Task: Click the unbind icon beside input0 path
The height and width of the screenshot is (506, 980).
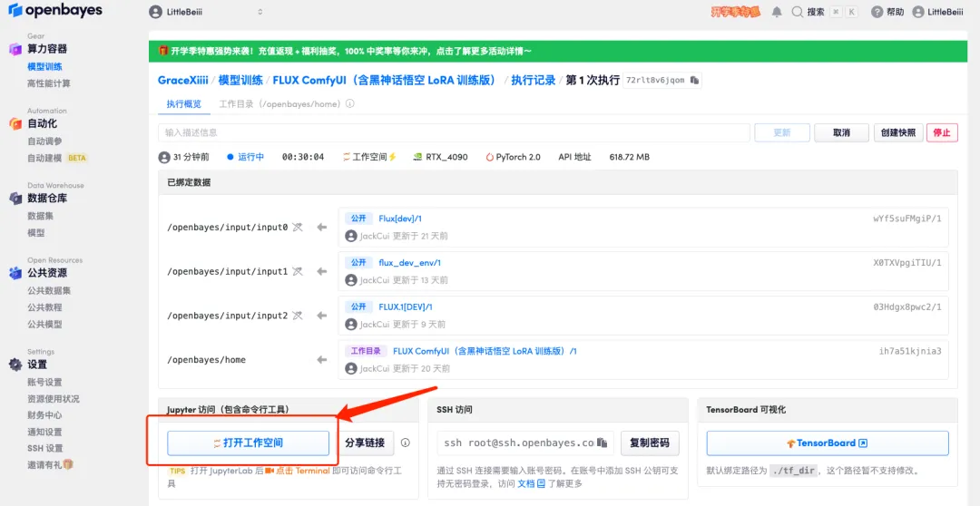Action: pyautogui.click(x=297, y=228)
